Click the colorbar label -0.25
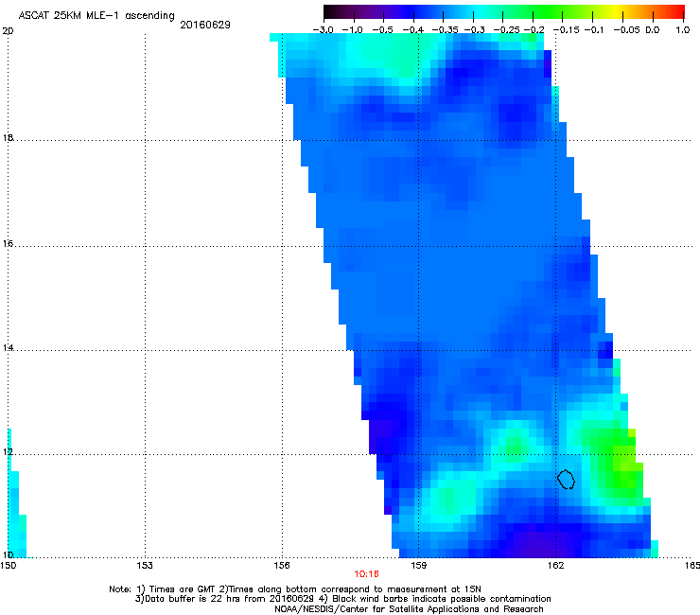The image size is (700, 615). (x=507, y=30)
